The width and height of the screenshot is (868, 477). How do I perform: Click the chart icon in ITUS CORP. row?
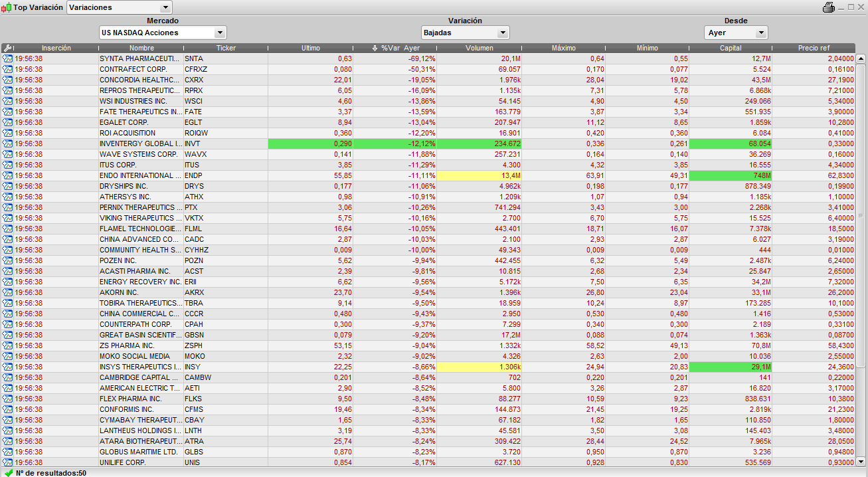point(8,165)
